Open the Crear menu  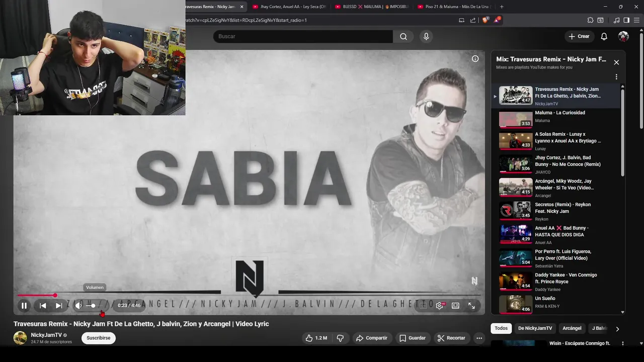[579, 36]
